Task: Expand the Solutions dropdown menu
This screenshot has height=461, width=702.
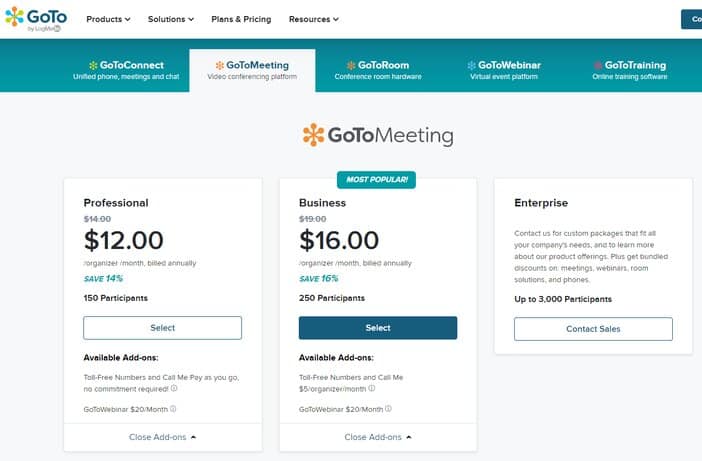Action: (171, 19)
